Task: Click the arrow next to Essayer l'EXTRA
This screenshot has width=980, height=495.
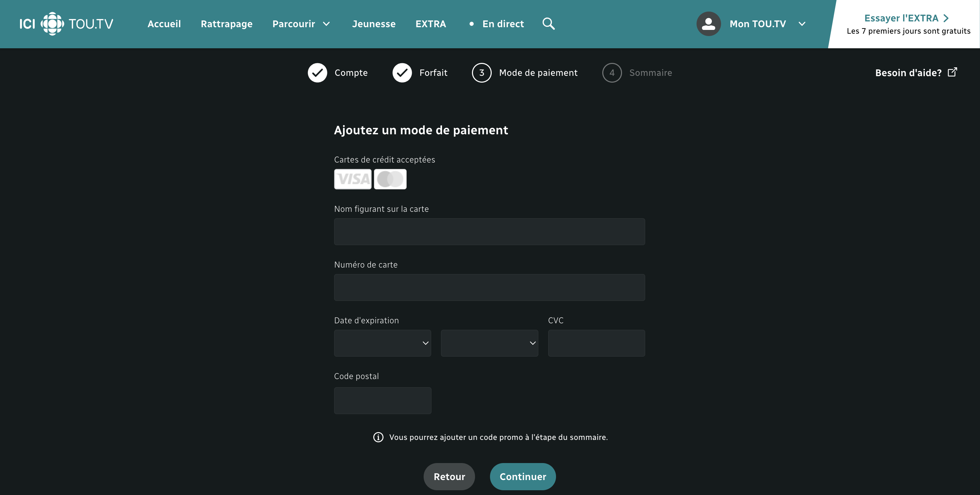Action: [946, 18]
